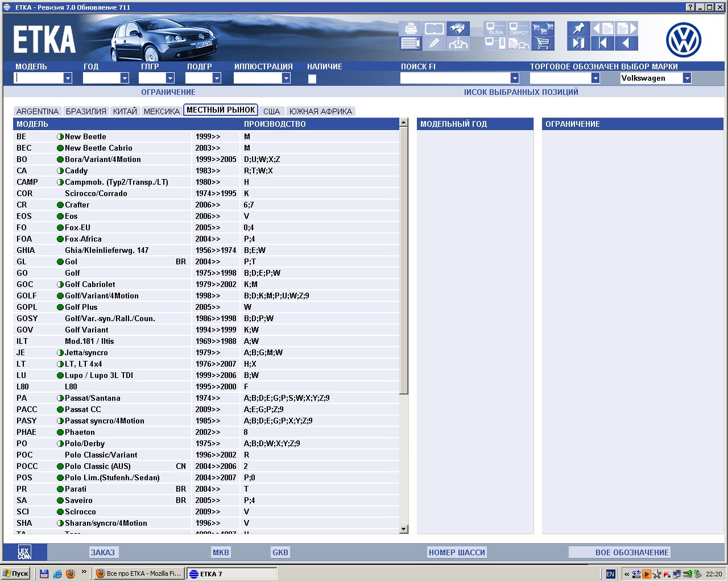Viewport: 728px width, 582px height.
Task: Select the Scirocco 2009 row
Action: 206,512
